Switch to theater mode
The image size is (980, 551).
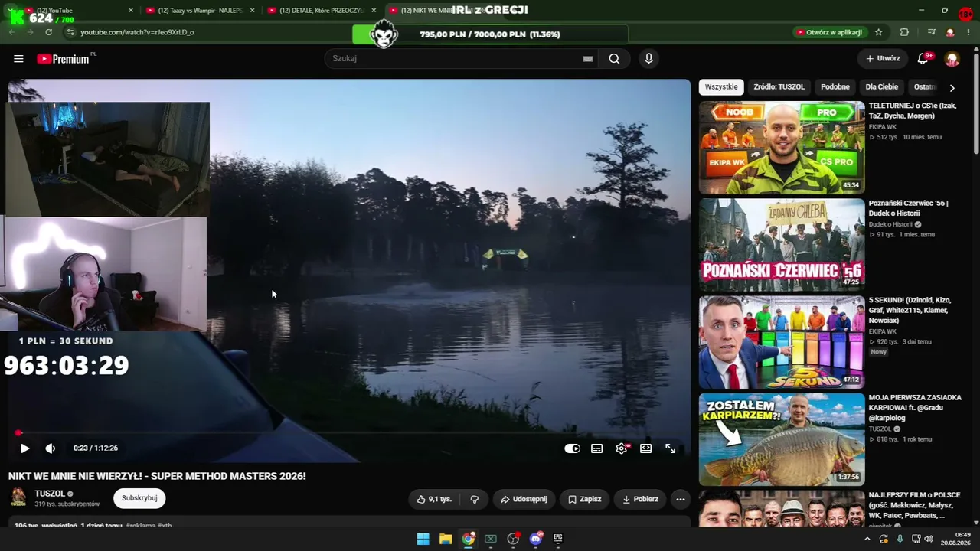(646, 448)
